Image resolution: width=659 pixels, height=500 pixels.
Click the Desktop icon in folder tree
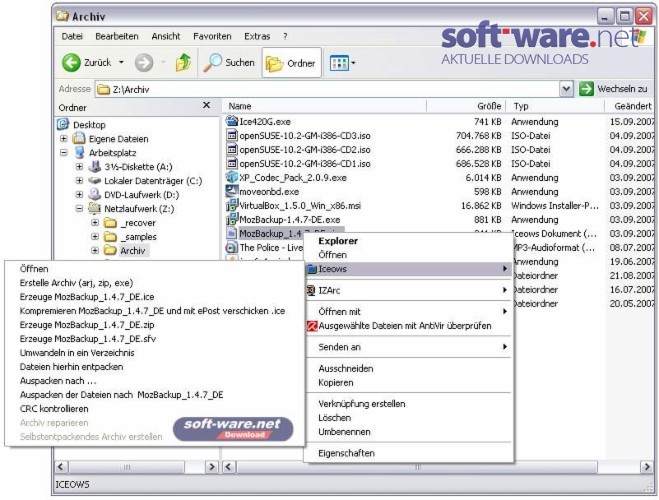click(x=63, y=124)
